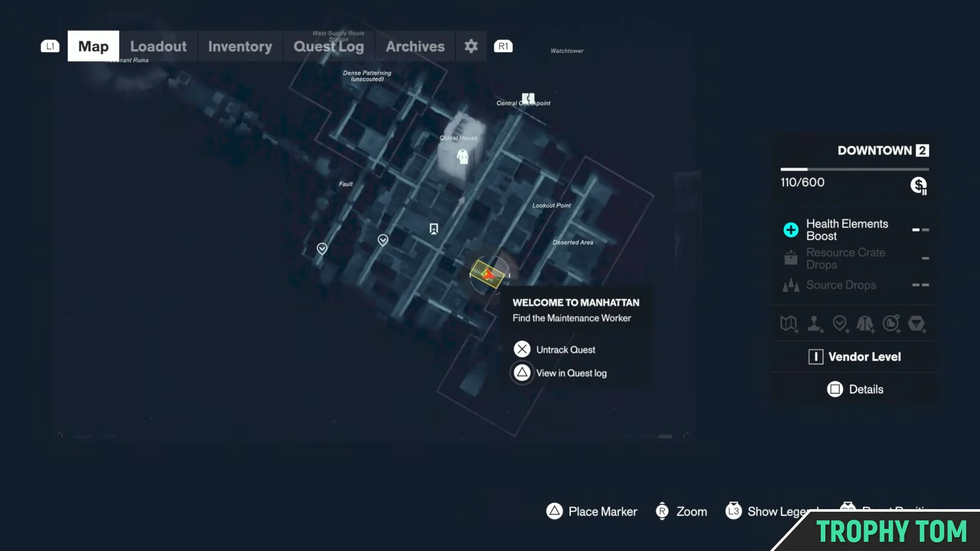Screen dimensions: 980x551
Task: Click the Oldest House map label
Action: point(458,138)
